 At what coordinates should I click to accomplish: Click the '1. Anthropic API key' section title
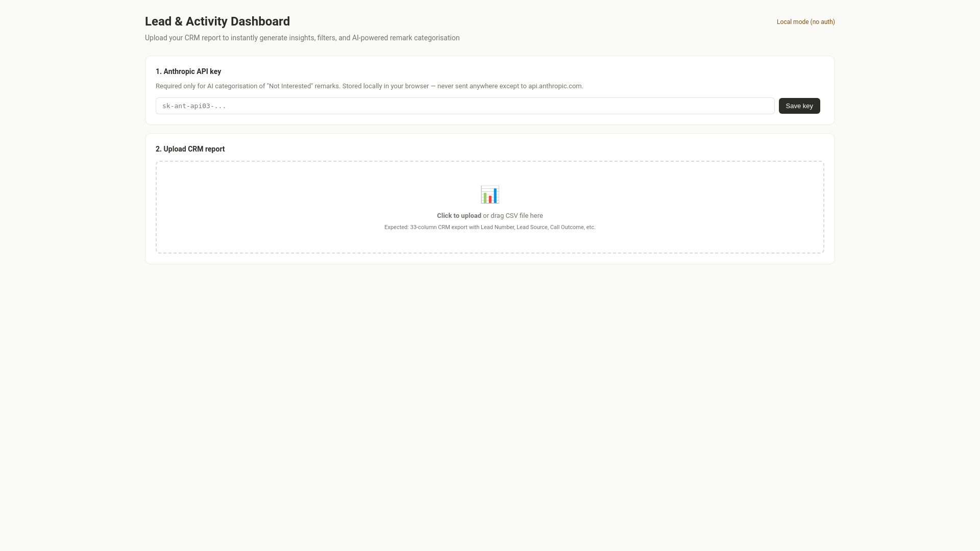(x=188, y=71)
